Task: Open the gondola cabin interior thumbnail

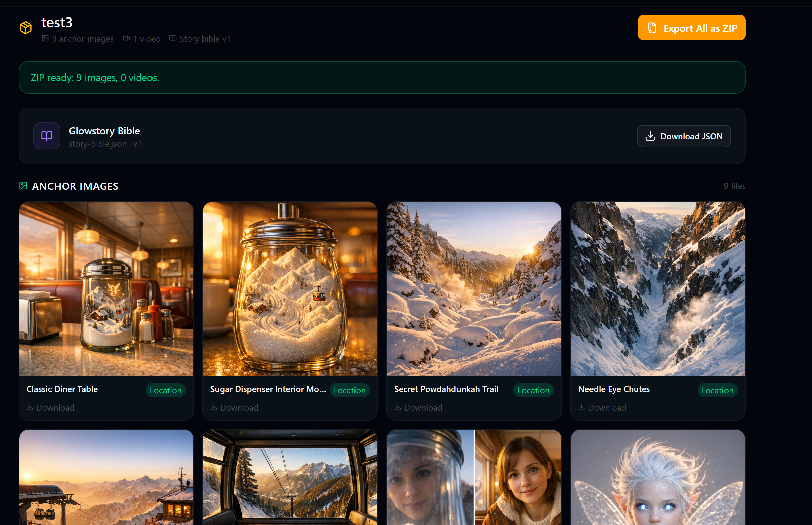Action: click(290, 477)
